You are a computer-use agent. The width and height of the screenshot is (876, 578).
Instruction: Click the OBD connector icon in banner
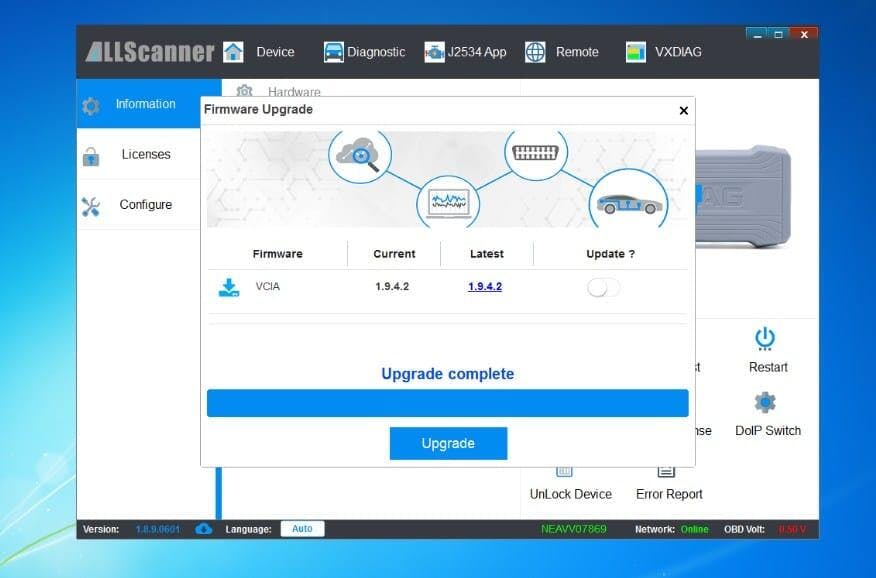click(536, 152)
